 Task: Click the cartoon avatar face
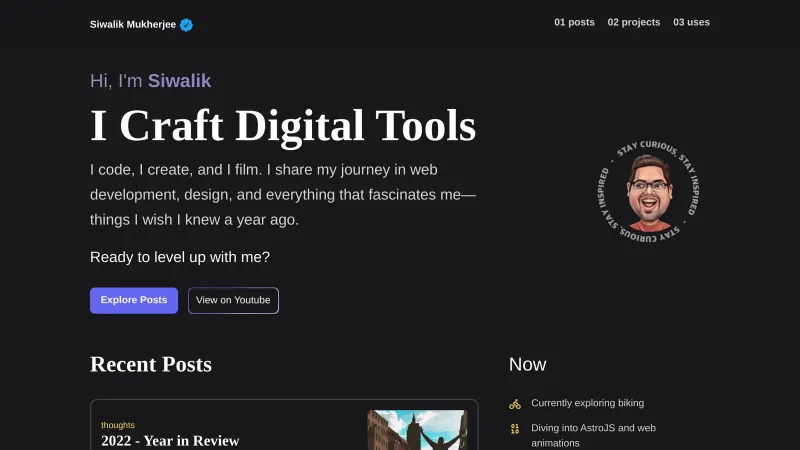(x=650, y=192)
